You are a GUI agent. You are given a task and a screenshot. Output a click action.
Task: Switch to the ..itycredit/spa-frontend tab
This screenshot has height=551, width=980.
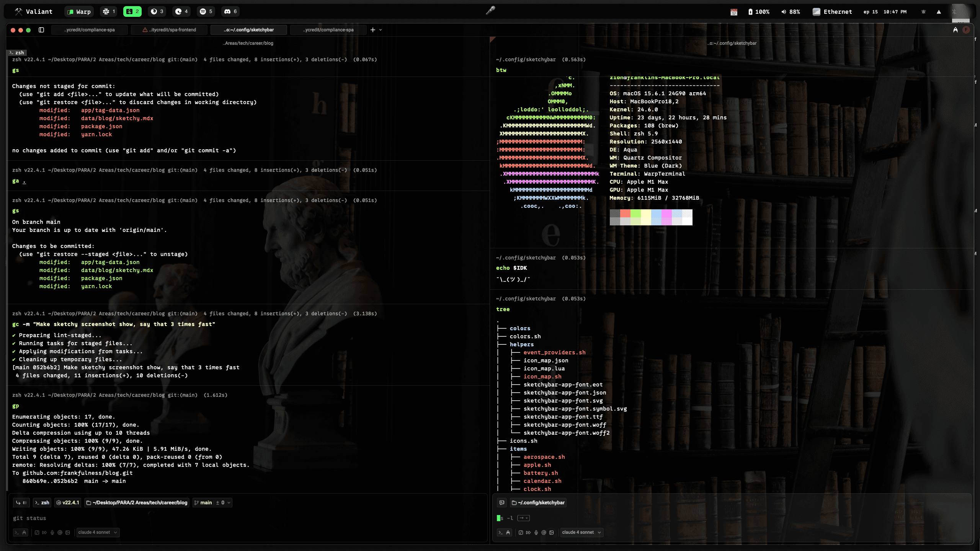[169, 30]
